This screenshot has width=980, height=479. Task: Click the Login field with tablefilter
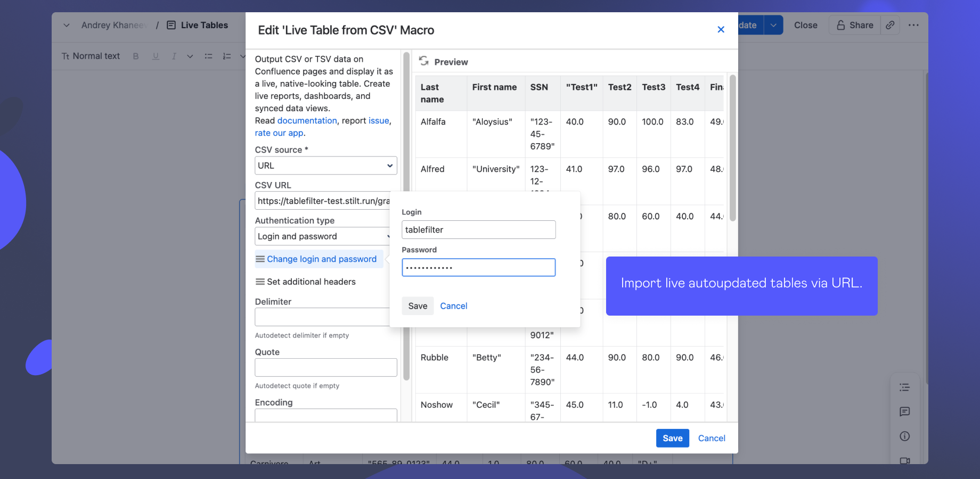click(479, 230)
